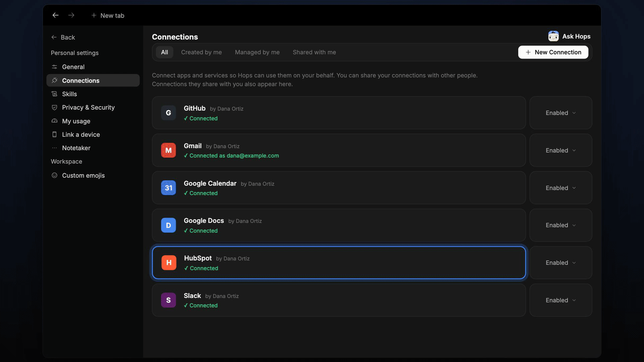644x362 pixels.
Task: Click the GitHub connection icon
Action: click(169, 113)
